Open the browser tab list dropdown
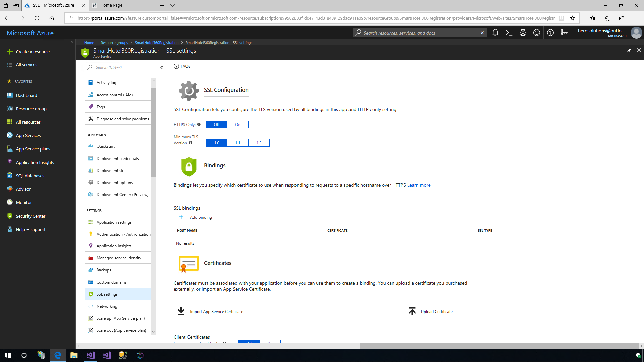Viewport: 644px width, 362px height. coord(172,5)
